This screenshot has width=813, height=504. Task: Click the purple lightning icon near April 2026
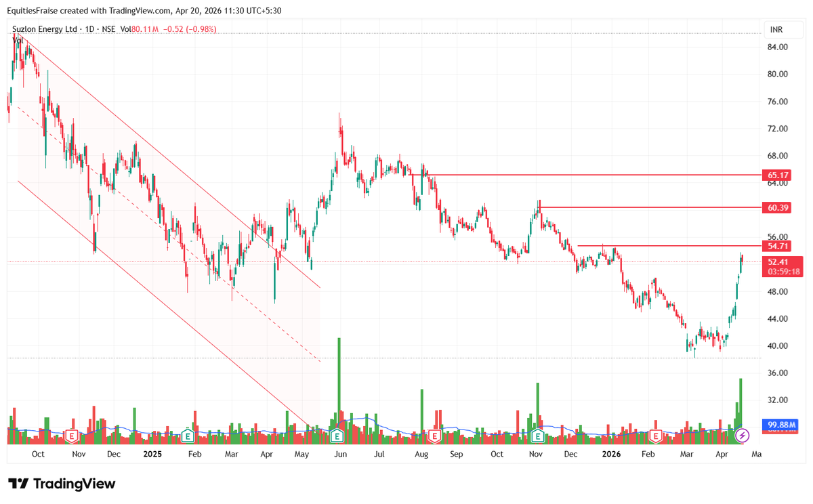(x=743, y=435)
